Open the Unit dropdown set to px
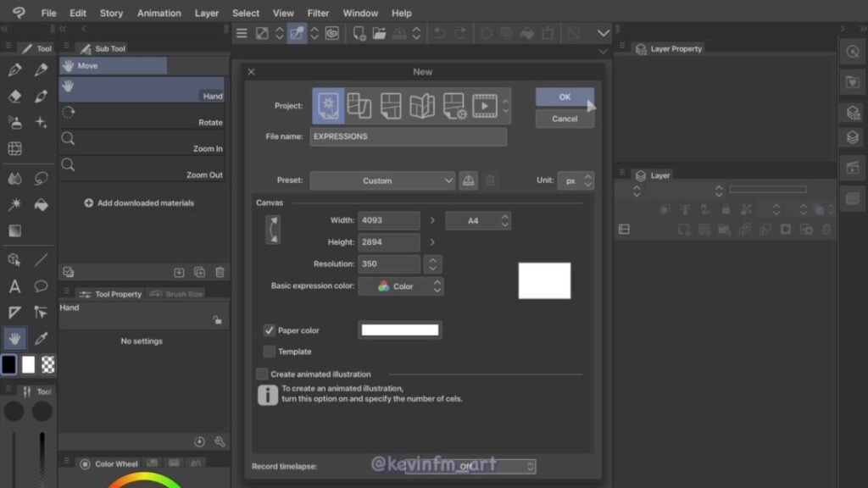868x488 pixels. coord(576,180)
